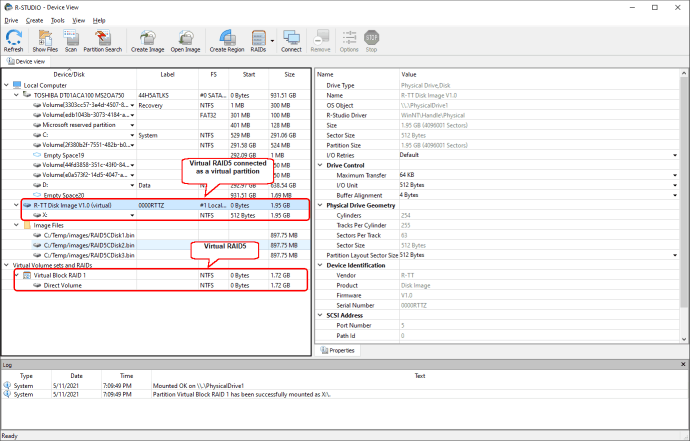Click the Open Image icon
The image size is (690, 441).
tap(185, 40)
